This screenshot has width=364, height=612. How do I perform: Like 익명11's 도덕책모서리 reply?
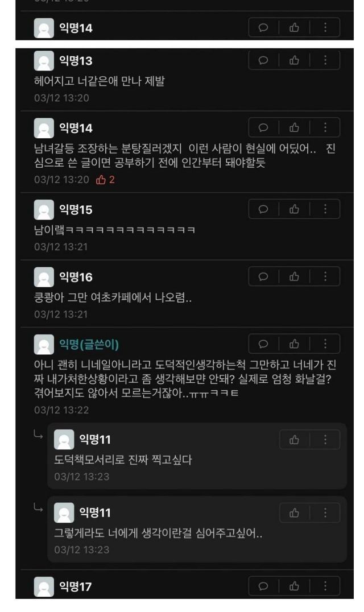294,440
